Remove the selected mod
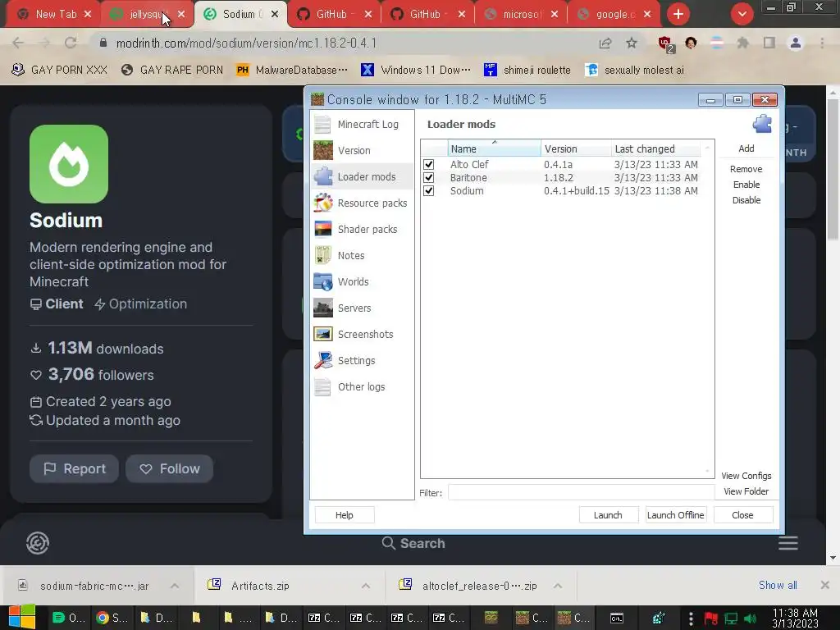 point(746,169)
